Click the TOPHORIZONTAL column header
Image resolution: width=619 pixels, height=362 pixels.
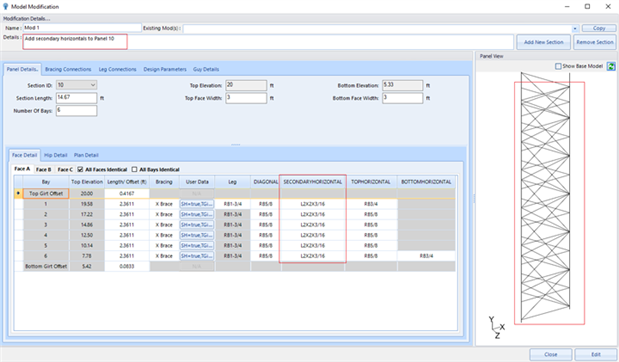(x=371, y=182)
